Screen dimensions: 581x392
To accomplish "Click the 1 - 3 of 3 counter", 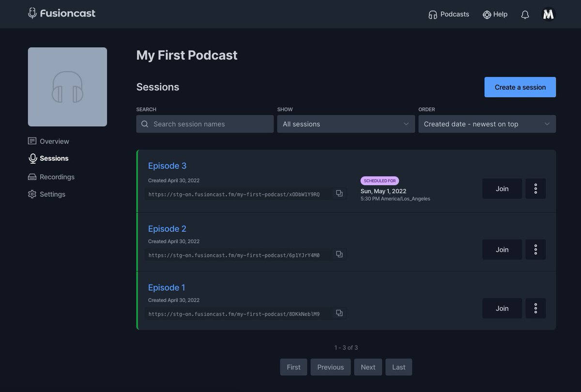I will pyautogui.click(x=346, y=347).
